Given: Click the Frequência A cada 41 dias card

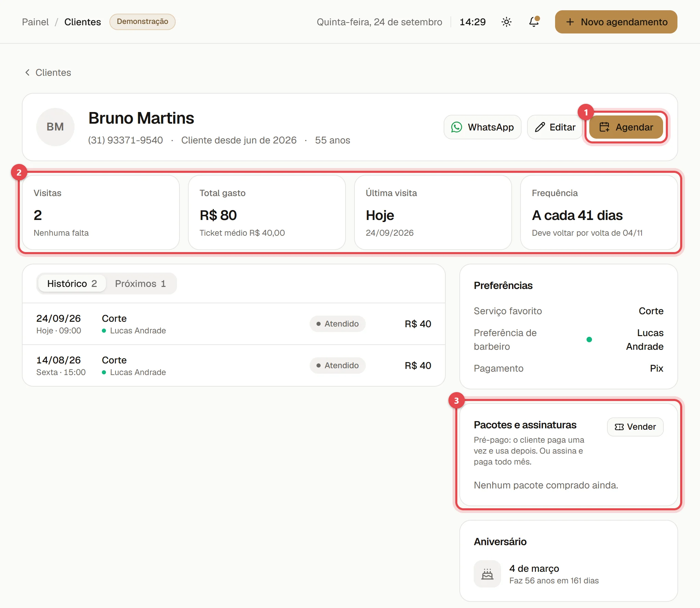Looking at the screenshot, I should point(599,212).
